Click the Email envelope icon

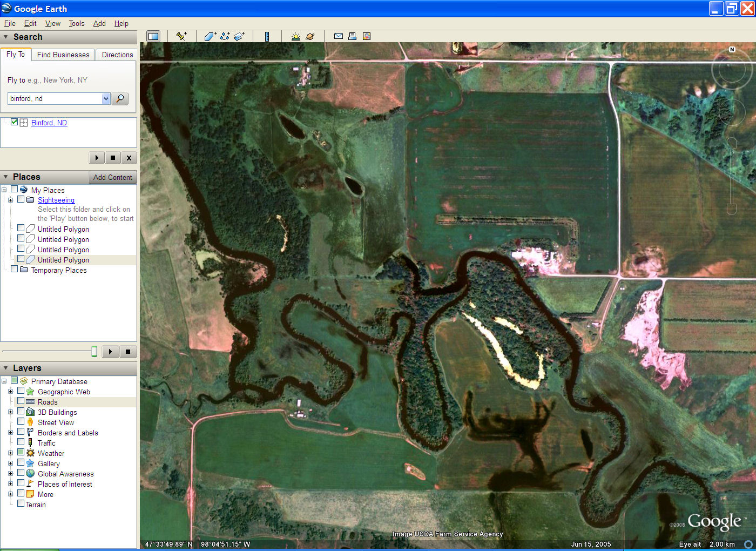pyautogui.click(x=339, y=36)
